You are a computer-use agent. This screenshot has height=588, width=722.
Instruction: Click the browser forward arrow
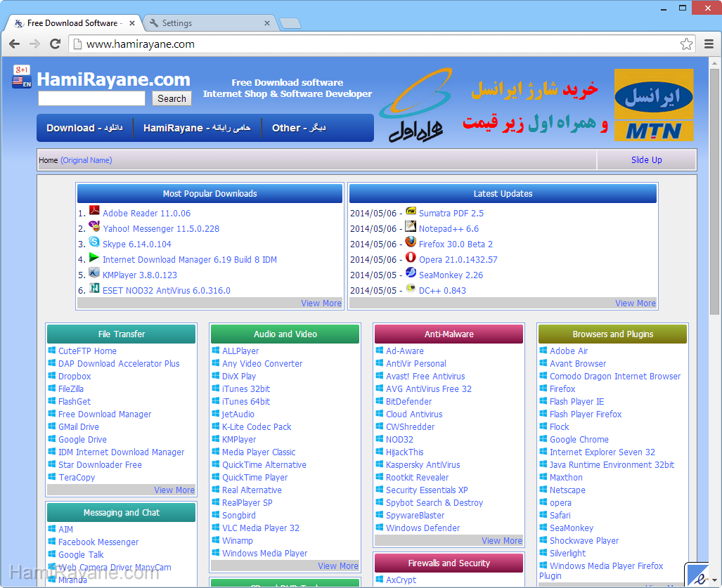coord(34,44)
